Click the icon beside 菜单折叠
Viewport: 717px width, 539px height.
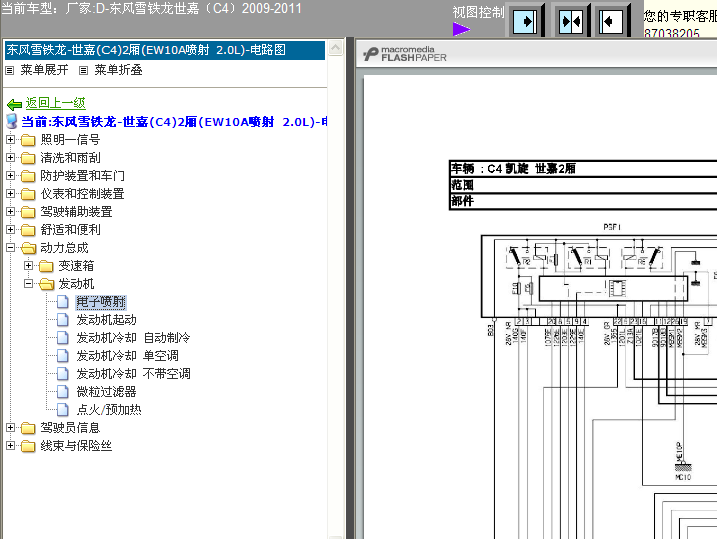coord(83,70)
